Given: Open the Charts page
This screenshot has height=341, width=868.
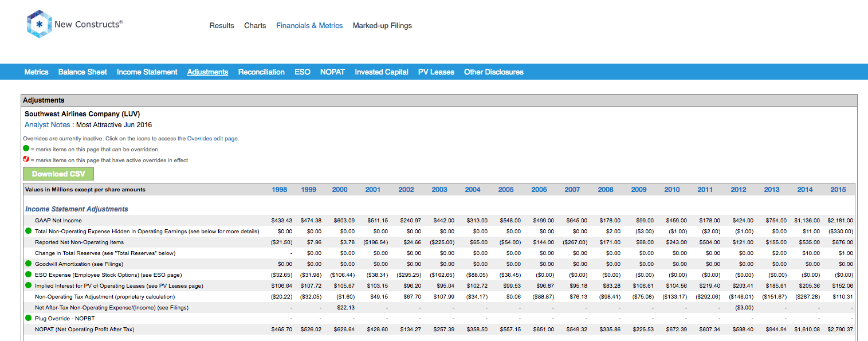Looking at the screenshot, I should [255, 25].
